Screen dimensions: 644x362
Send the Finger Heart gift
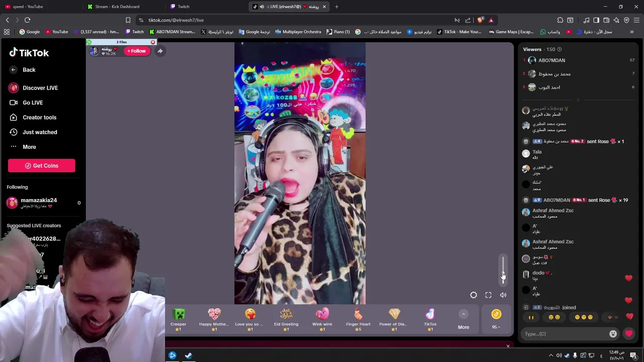[x=358, y=320]
